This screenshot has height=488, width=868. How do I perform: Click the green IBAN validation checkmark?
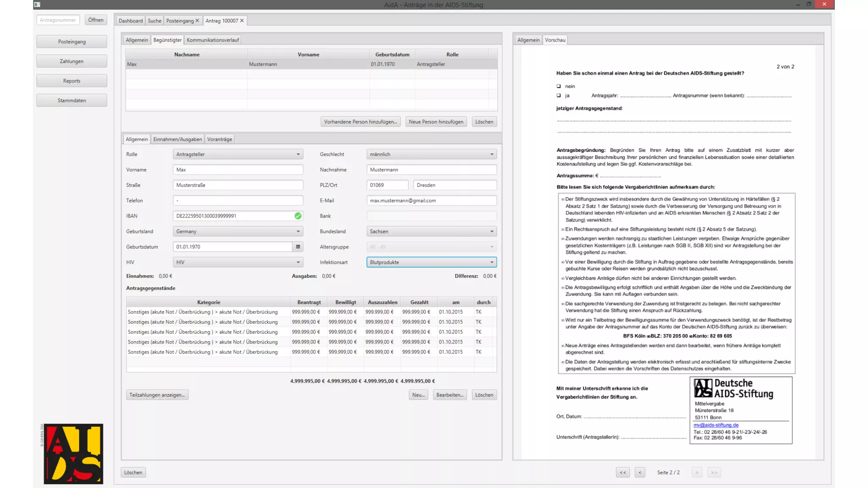[298, 216]
